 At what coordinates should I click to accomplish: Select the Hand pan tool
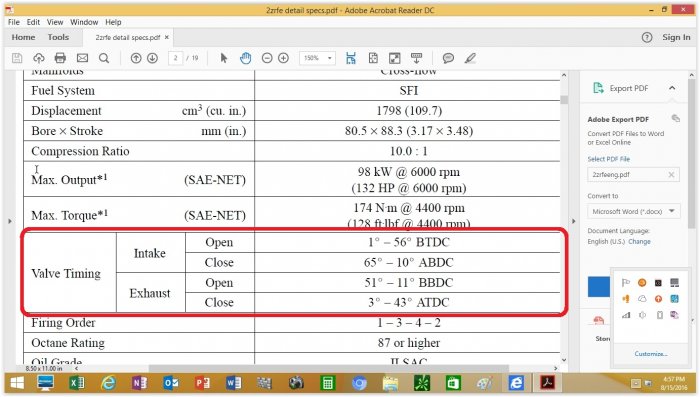click(246, 58)
